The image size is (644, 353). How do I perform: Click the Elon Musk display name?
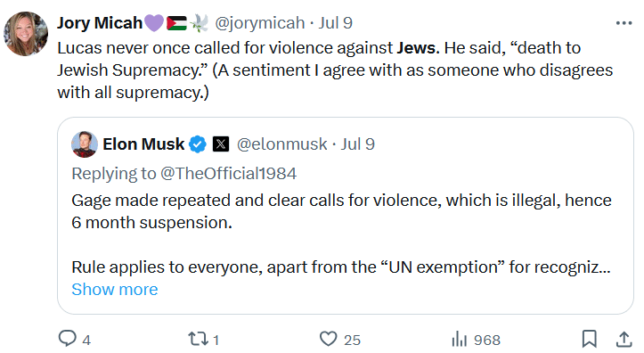click(143, 144)
